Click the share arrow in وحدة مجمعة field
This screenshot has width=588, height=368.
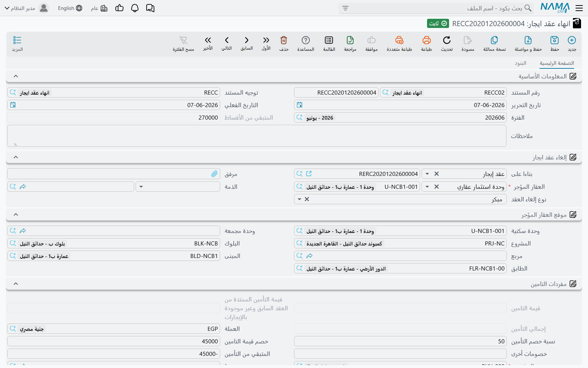click(x=23, y=231)
